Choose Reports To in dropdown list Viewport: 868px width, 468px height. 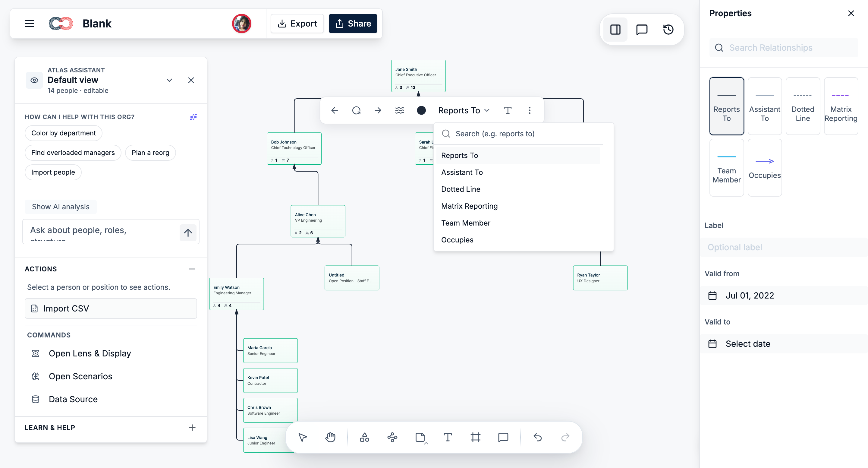(518, 155)
